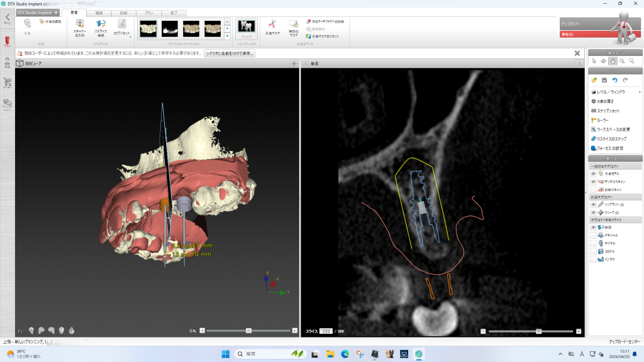
Task: Click the undo arrow in tools panel
Action: [614, 80]
